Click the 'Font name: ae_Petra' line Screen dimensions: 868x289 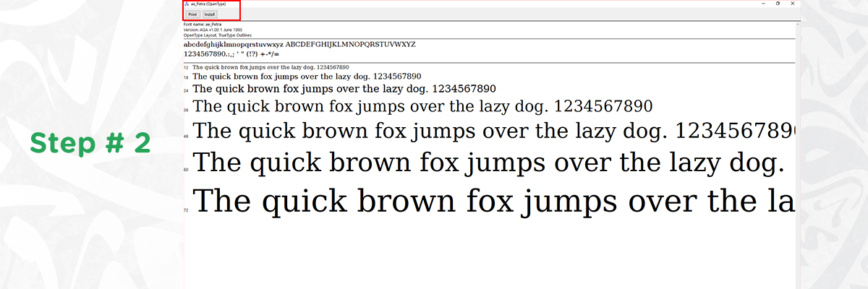click(x=201, y=25)
